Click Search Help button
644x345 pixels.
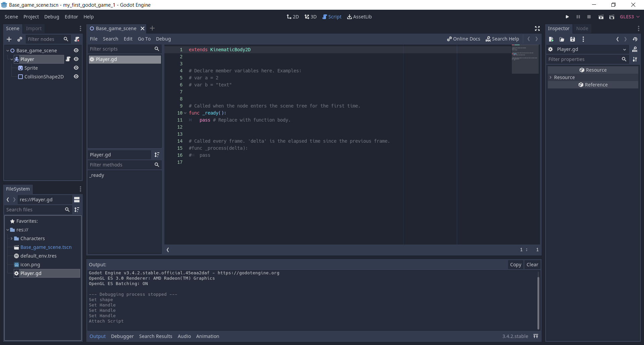[502, 39]
